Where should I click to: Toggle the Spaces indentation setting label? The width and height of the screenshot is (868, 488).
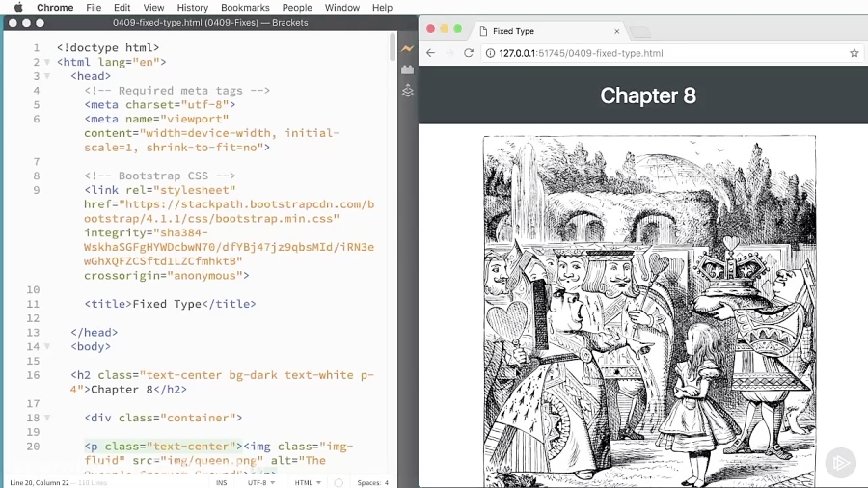pos(368,482)
